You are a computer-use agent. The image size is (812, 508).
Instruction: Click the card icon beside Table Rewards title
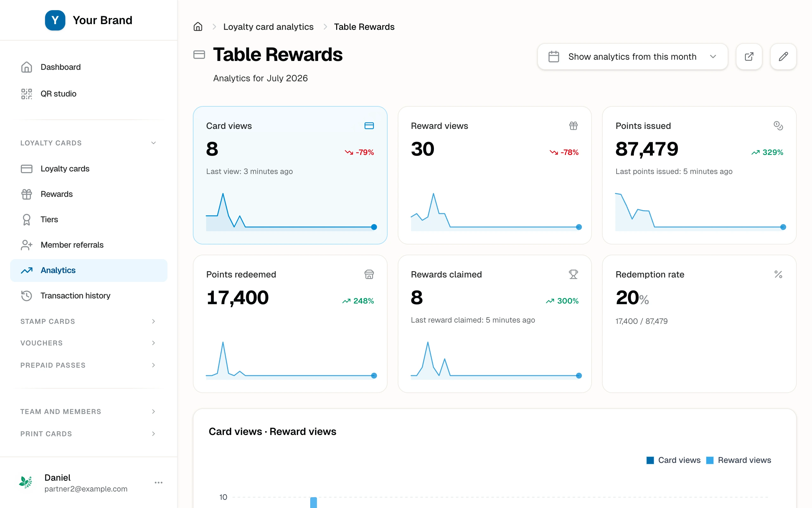199,54
